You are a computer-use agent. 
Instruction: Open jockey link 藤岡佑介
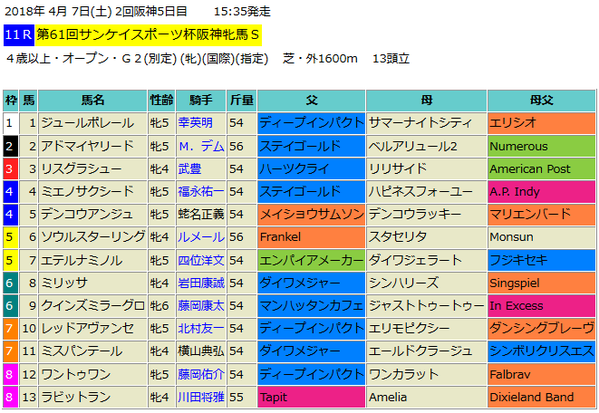[x=201, y=374]
